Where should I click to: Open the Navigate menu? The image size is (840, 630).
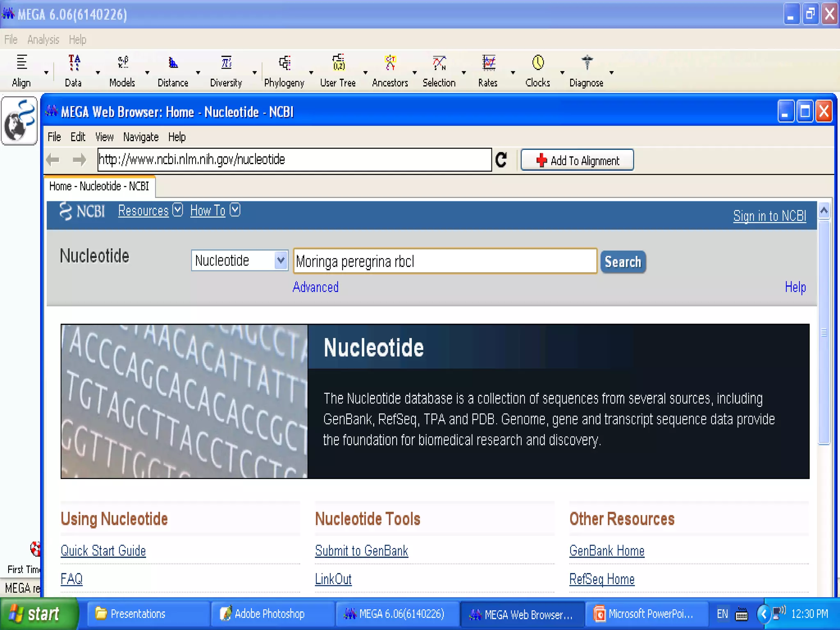[141, 137]
